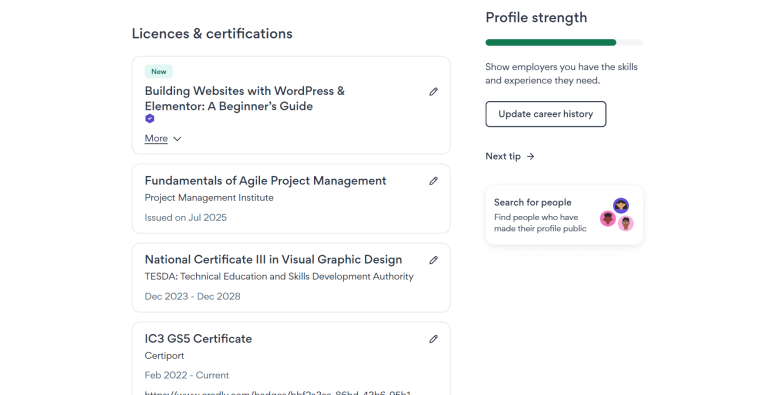Screen dimensions: 770x395
Task: Click 'National Certificate III in Visual Graphic Design' title
Action: point(273,259)
